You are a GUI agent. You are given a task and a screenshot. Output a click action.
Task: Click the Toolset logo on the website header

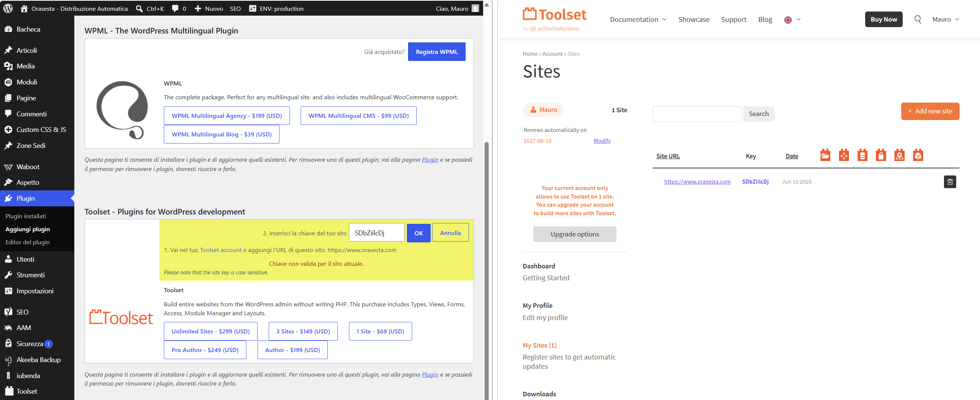point(554,19)
